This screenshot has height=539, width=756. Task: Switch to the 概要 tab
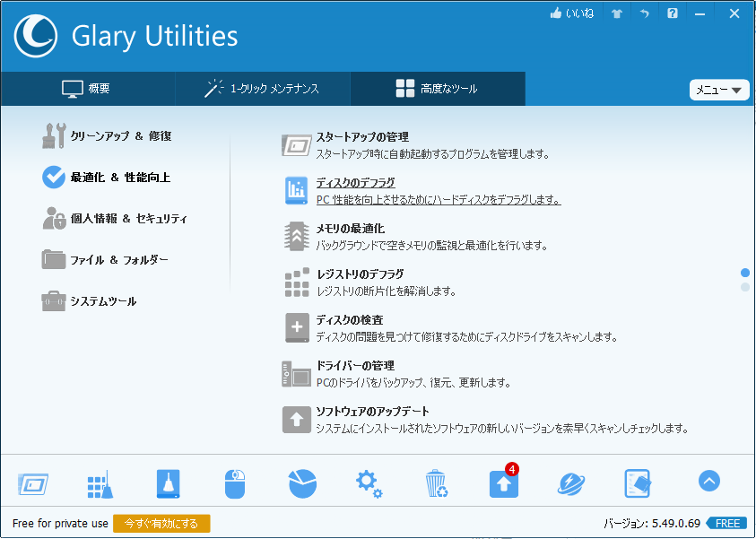coord(87,89)
